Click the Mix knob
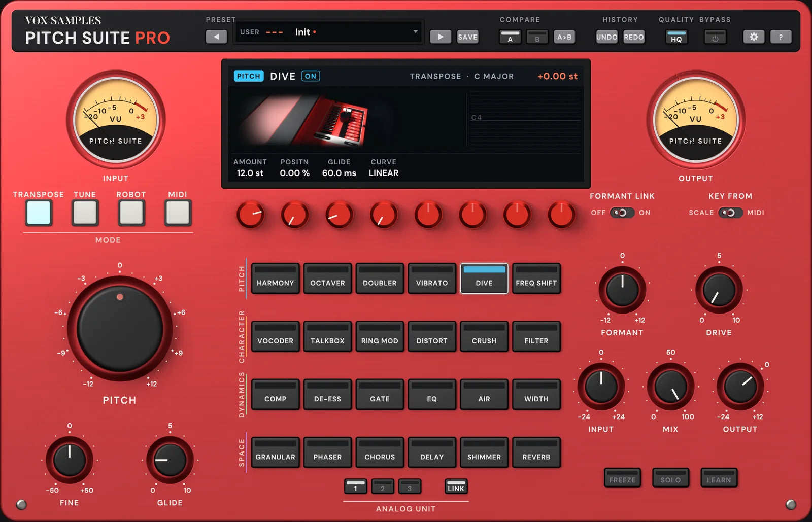812x522 pixels. 670,387
